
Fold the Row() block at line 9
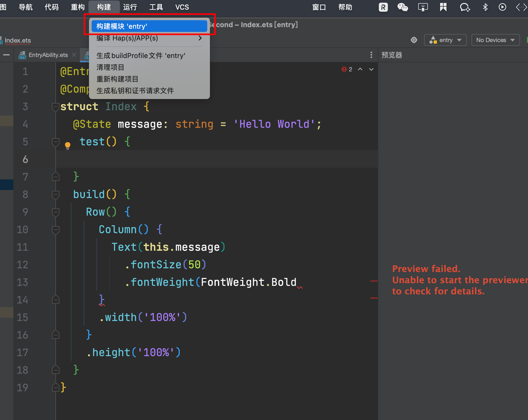[55, 212]
